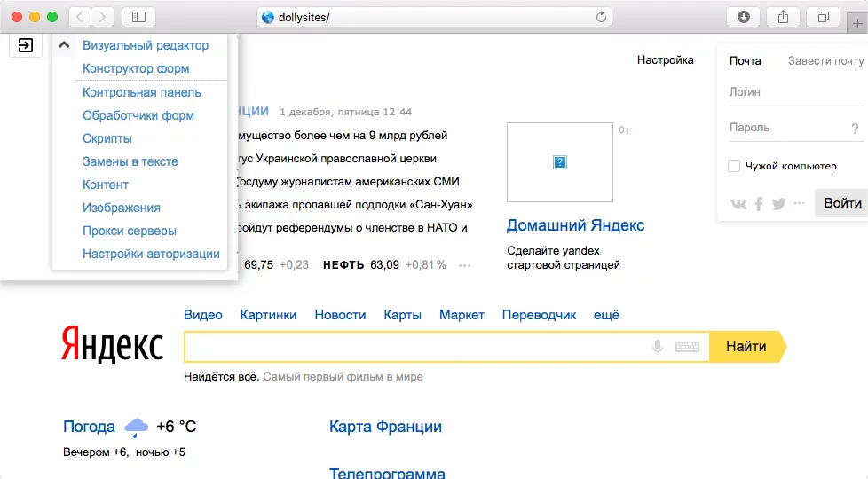Click the broken image placeholder thumbnail

(x=560, y=162)
